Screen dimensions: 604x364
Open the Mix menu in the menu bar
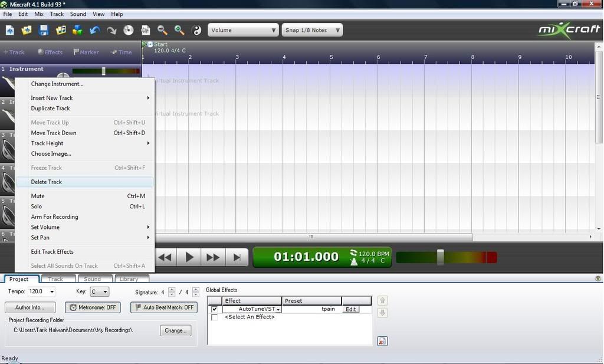click(x=38, y=14)
